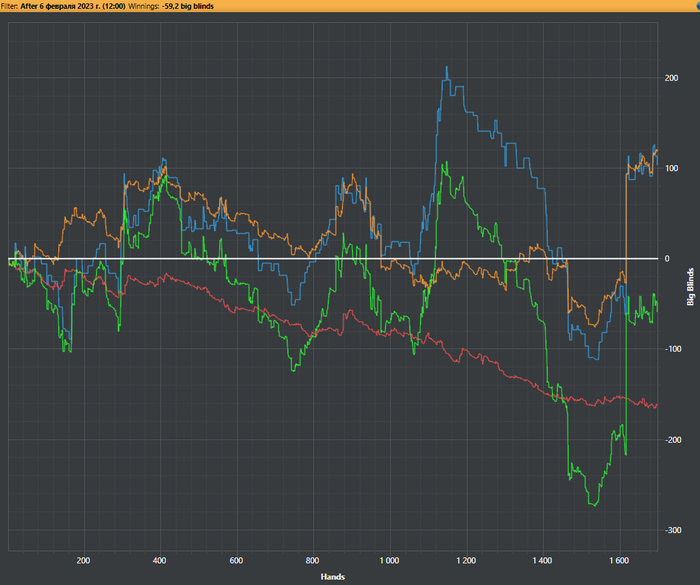The width and height of the screenshot is (700, 585).
Task: Click the x-axis label '1 000'
Action: [x=389, y=560]
